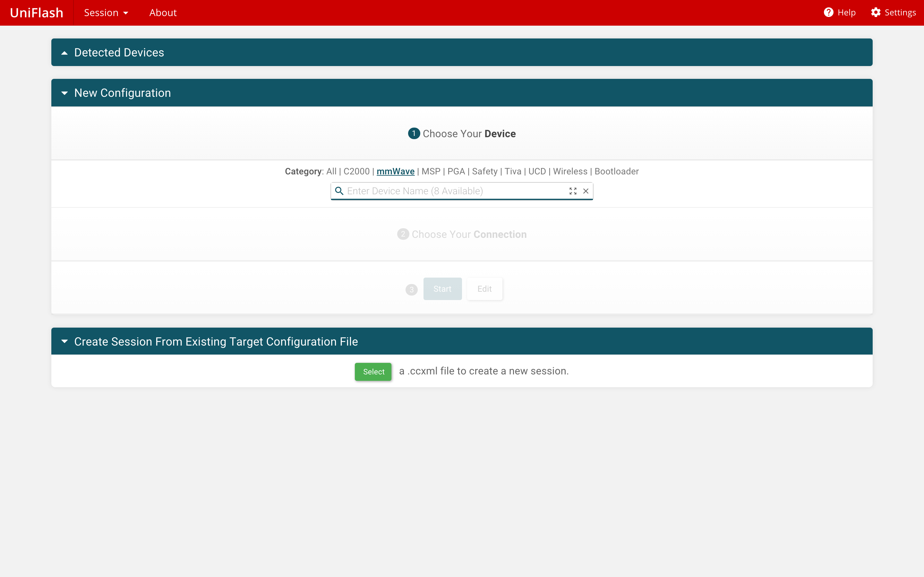Image resolution: width=924 pixels, height=577 pixels.
Task: Click the green Select ccxml button
Action: click(373, 372)
